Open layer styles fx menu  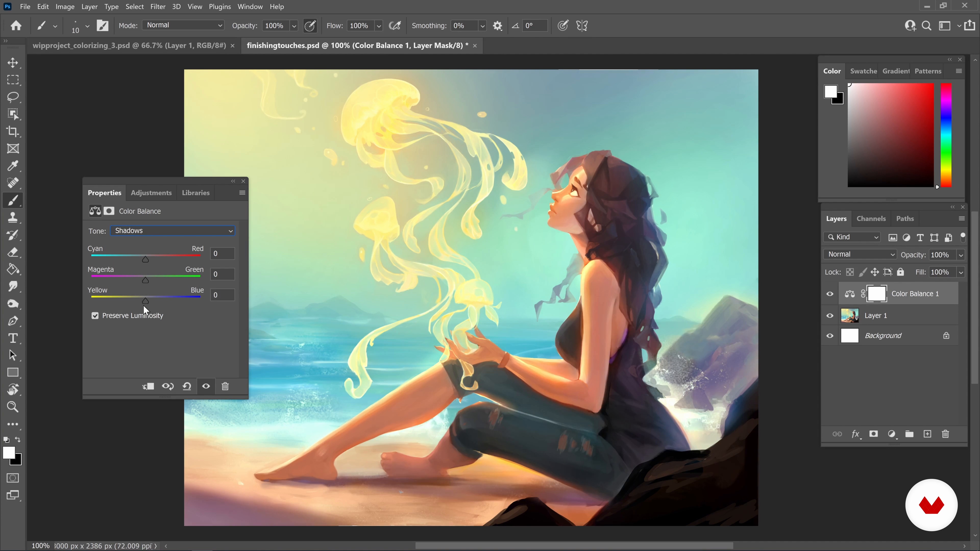(x=856, y=434)
